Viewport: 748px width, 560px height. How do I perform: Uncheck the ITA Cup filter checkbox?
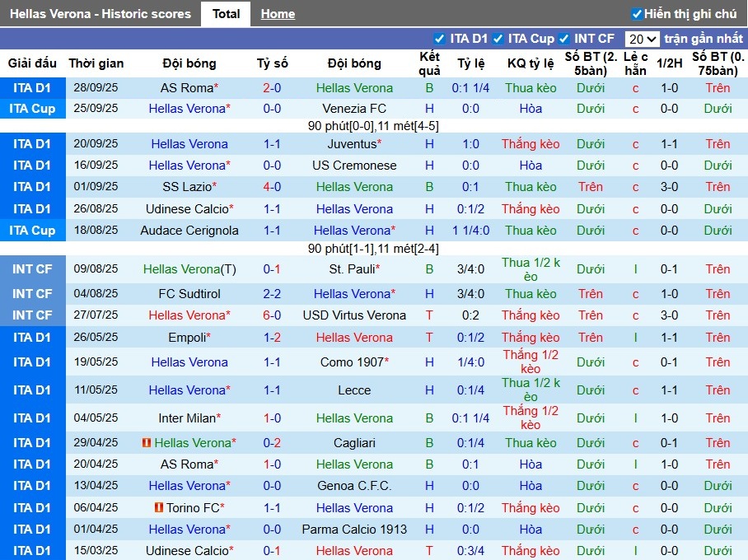pyautogui.click(x=498, y=39)
